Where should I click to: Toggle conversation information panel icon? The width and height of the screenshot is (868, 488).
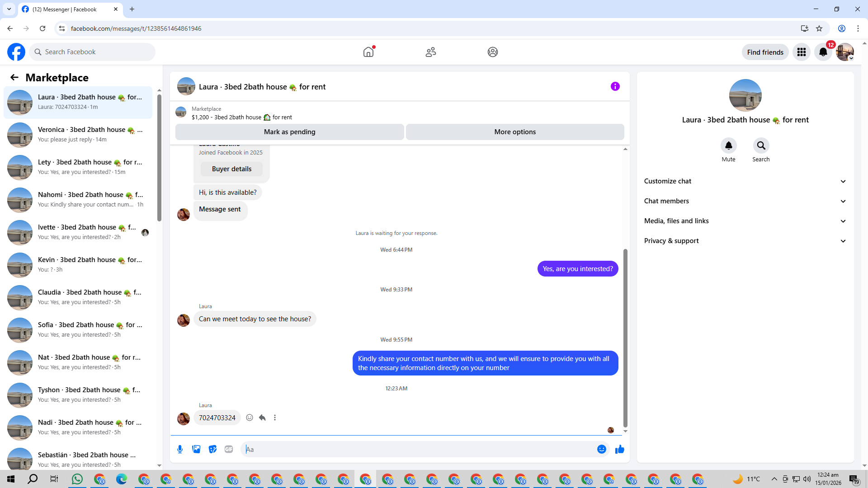click(615, 86)
